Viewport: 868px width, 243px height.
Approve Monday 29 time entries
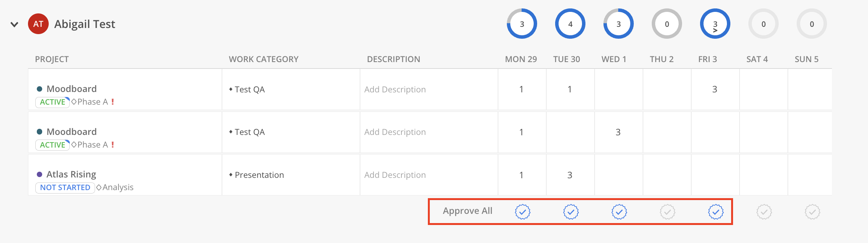[x=522, y=212]
